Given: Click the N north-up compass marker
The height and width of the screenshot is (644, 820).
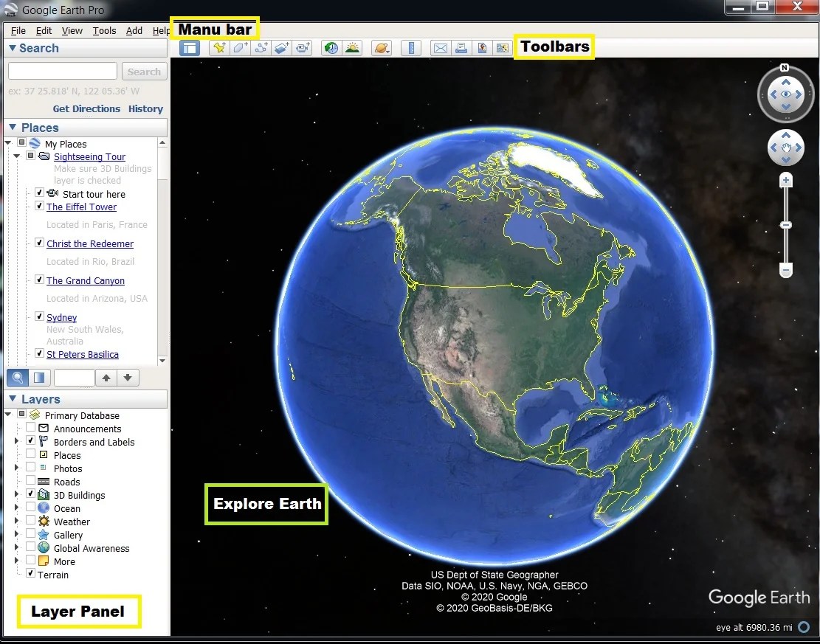Looking at the screenshot, I should click(784, 67).
